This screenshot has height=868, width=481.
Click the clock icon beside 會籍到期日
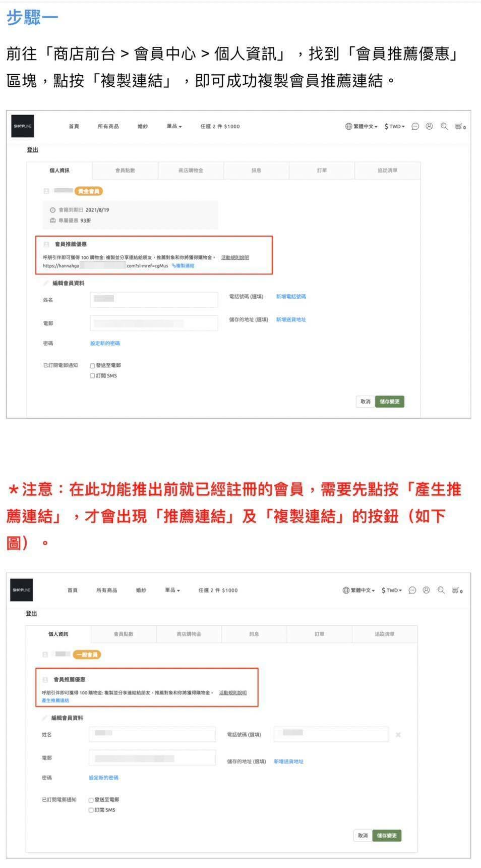[52, 210]
